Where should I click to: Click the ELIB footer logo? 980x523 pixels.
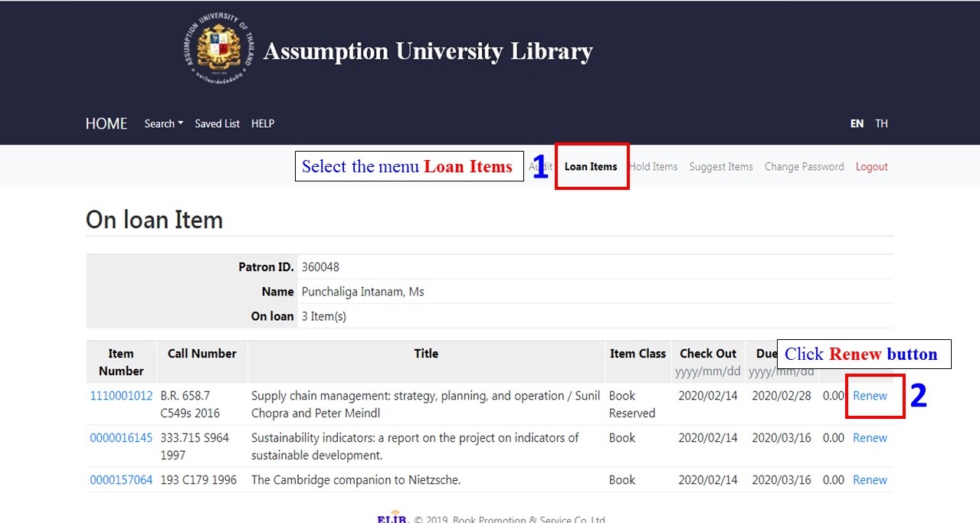pos(392,519)
